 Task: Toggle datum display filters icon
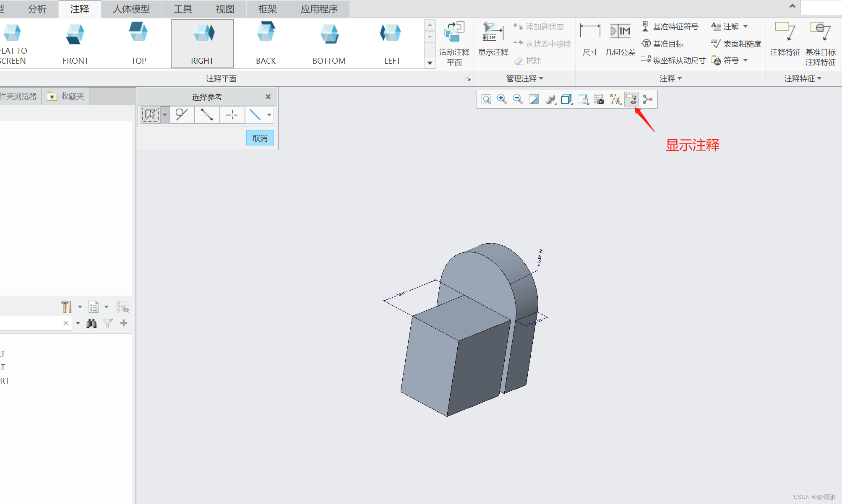615,99
